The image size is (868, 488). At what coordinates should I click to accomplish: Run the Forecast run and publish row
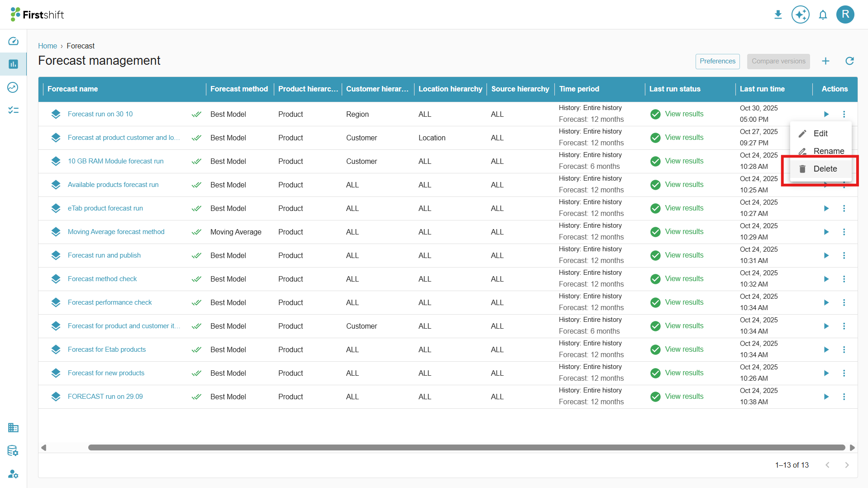pos(826,255)
